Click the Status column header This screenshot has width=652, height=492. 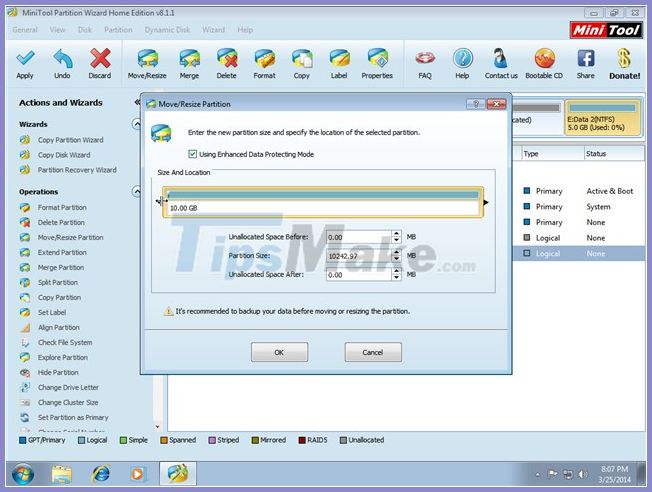coord(614,153)
